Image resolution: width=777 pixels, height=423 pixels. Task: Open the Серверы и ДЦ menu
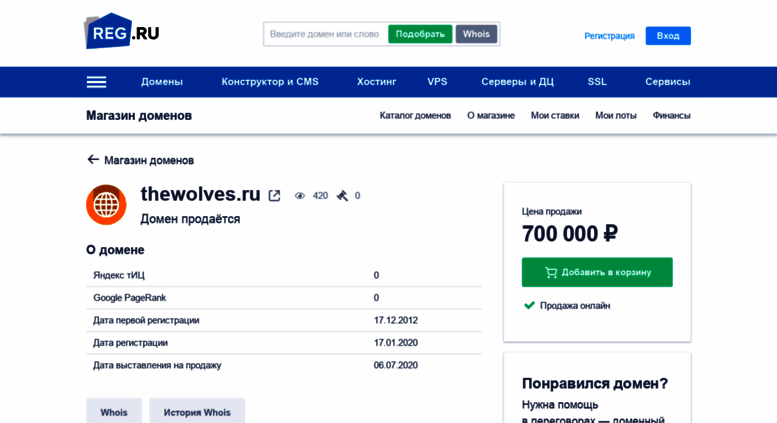click(517, 82)
